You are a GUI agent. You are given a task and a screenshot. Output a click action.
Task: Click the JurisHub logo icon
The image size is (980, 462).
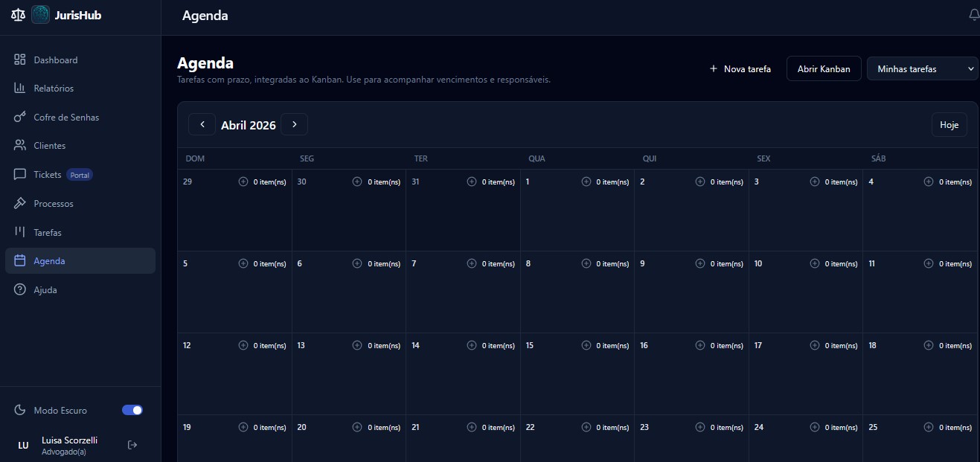click(41, 15)
